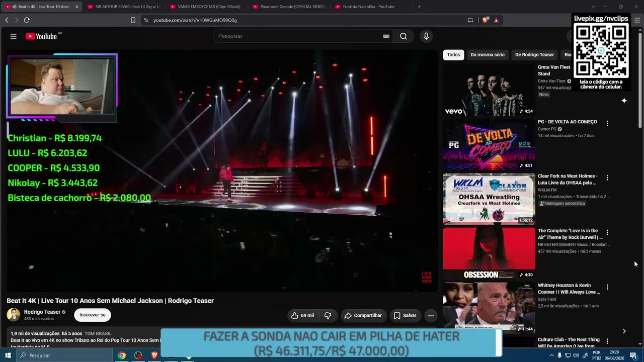
Task: Show hidden system tray icons
Action: pyautogui.click(x=551, y=355)
